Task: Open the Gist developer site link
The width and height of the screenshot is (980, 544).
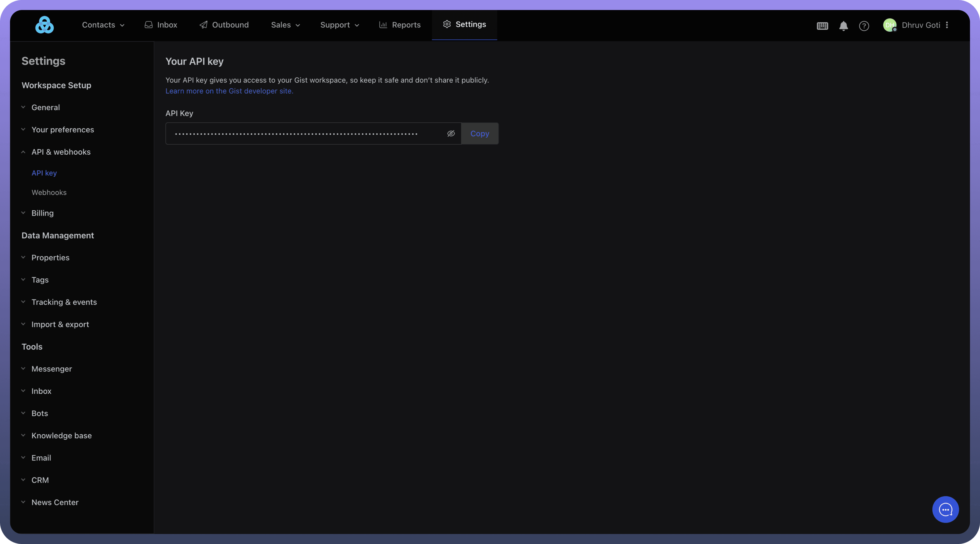Action: tap(229, 91)
